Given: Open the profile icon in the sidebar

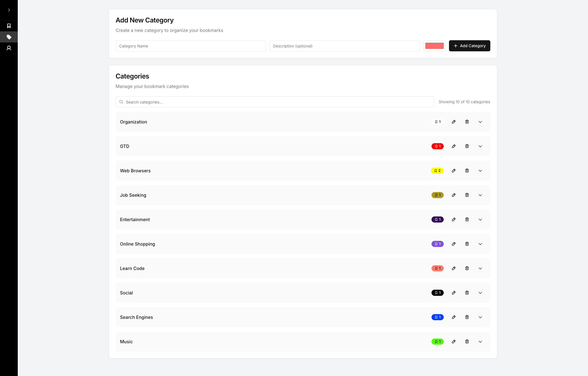Looking at the screenshot, I should coord(9,48).
